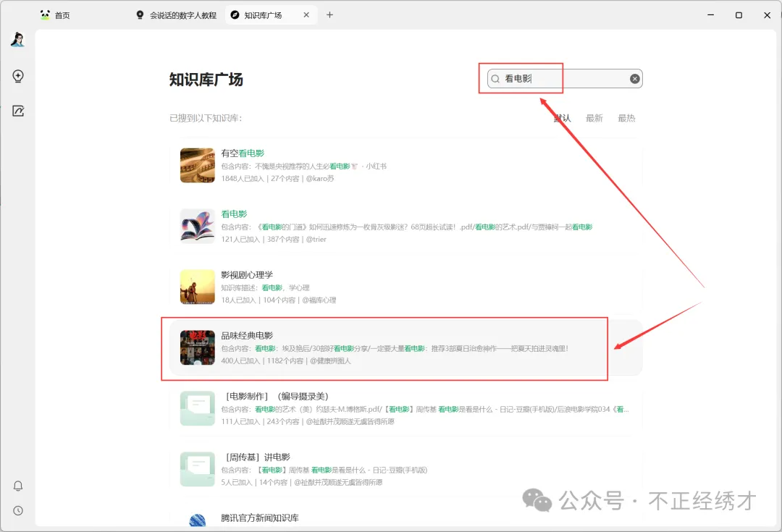782x532 pixels.
Task: Focus the 看电影 search input field
Action: 565,79
